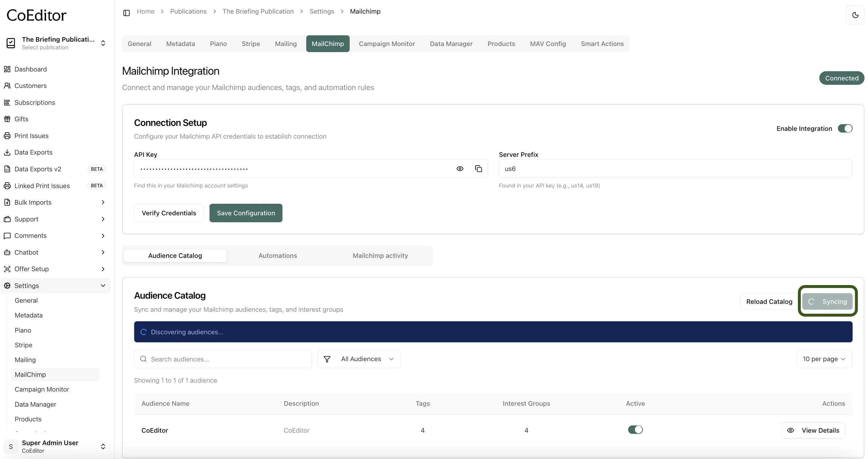Click the API Key input field

pos(311,169)
